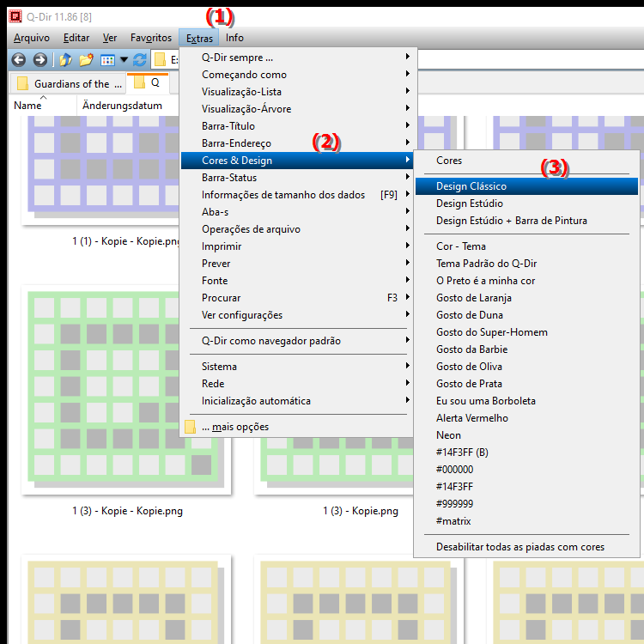Click ... mais opções entry
Image resolution: width=644 pixels, height=644 pixels.
click(297, 427)
